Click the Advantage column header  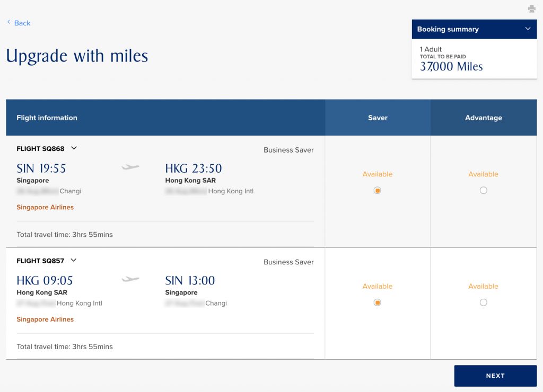click(483, 118)
